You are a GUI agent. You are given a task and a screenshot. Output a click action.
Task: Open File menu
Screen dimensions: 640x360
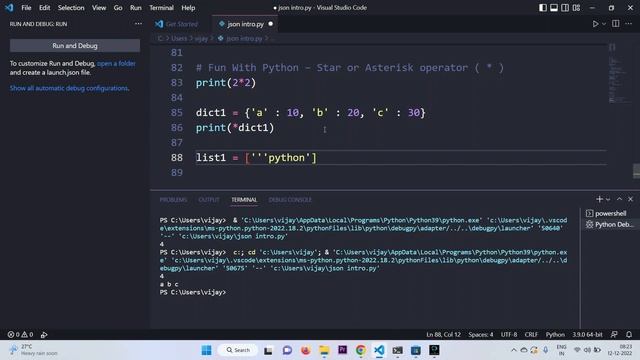[26, 8]
